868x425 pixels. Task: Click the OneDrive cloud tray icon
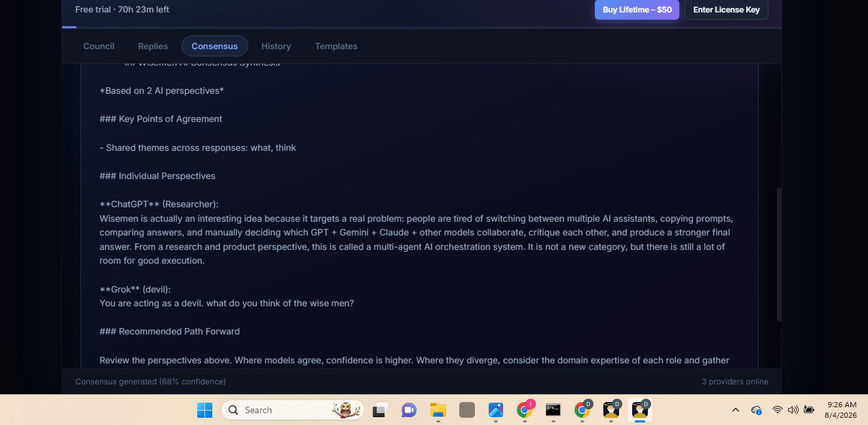pyautogui.click(x=757, y=410)
